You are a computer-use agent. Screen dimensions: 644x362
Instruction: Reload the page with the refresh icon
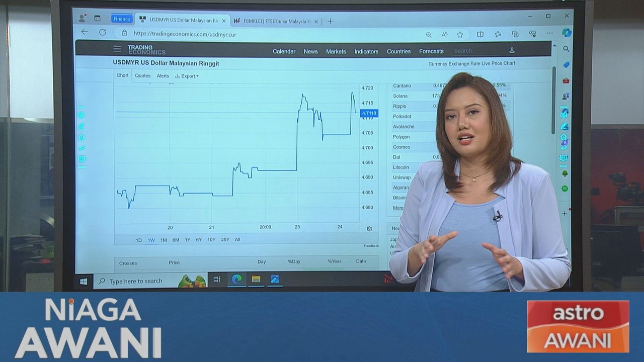click(x=103, y=33)
